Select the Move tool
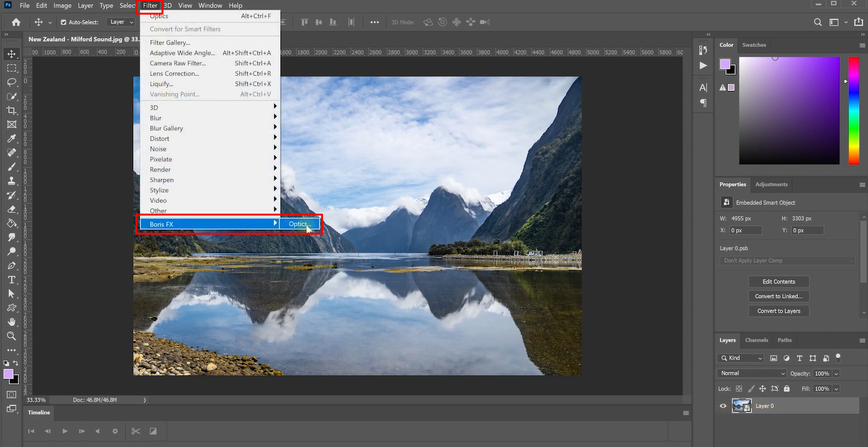The height and width of the screenshot is (447, 868). 11,53
